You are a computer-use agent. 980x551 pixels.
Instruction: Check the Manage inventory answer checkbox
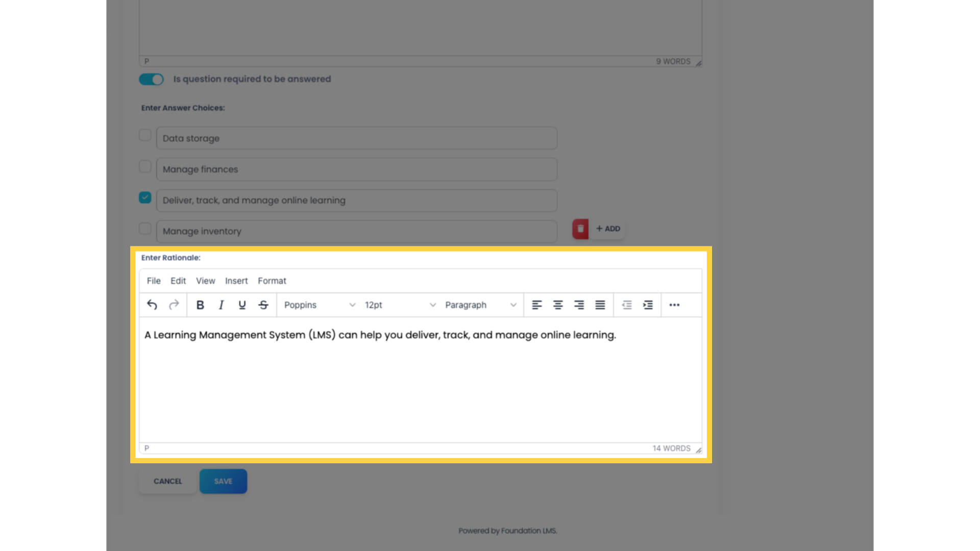145,228
